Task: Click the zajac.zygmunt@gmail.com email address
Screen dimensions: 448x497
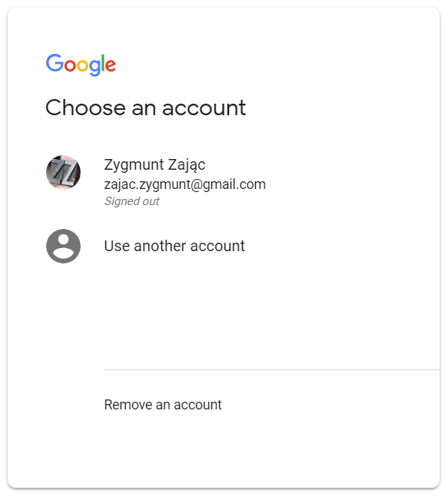Action: coord(185,184)
